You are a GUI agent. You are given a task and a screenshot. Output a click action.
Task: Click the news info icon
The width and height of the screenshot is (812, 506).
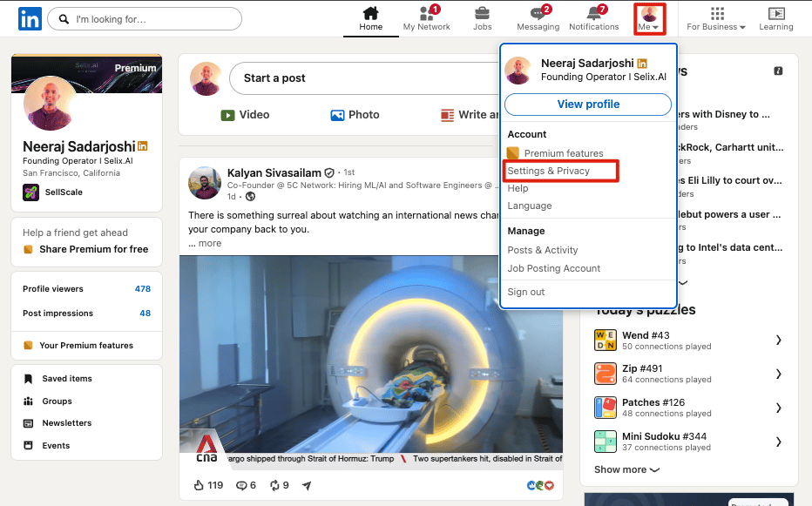(x=778, y=71)
